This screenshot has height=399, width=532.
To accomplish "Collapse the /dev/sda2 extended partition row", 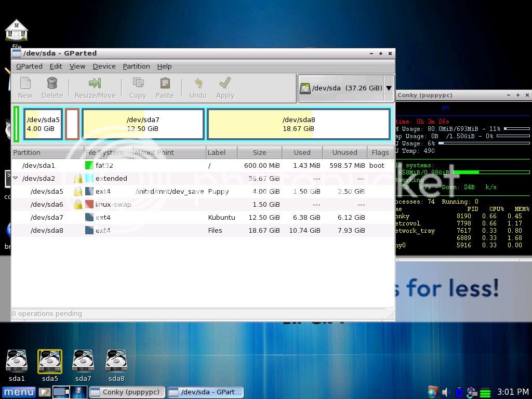I will click(x=15, y=178).
